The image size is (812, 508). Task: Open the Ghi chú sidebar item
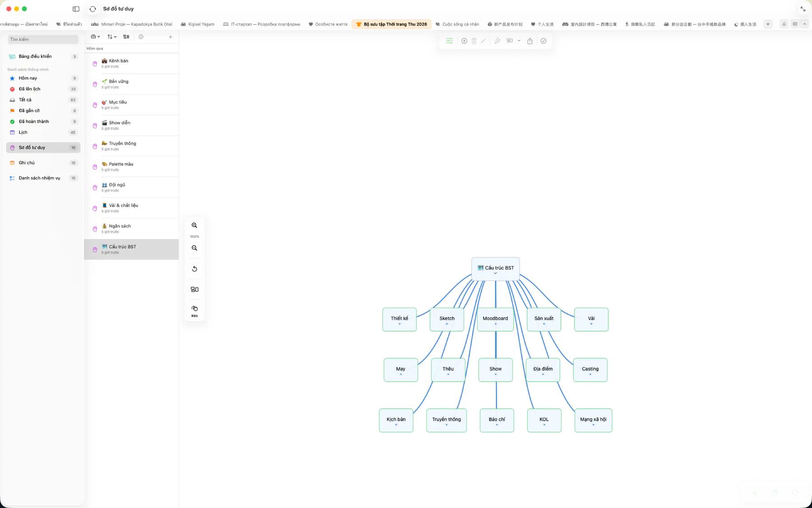click(x=43, y=163)
